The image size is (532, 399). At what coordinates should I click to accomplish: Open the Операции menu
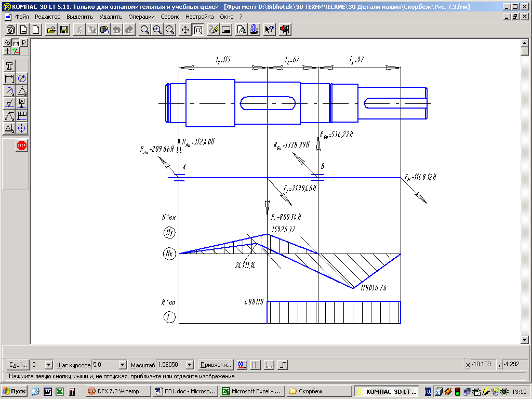[141, 17]
